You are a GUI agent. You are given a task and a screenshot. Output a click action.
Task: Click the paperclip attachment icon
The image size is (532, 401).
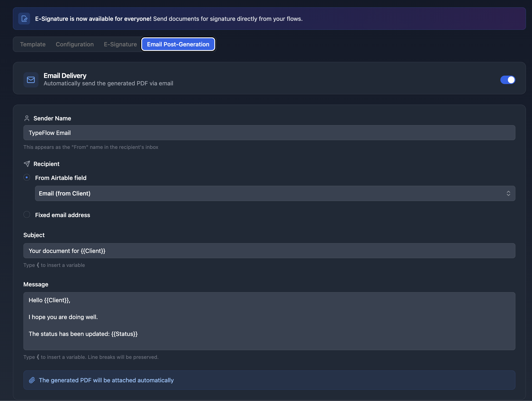click(x=32, y=380)
